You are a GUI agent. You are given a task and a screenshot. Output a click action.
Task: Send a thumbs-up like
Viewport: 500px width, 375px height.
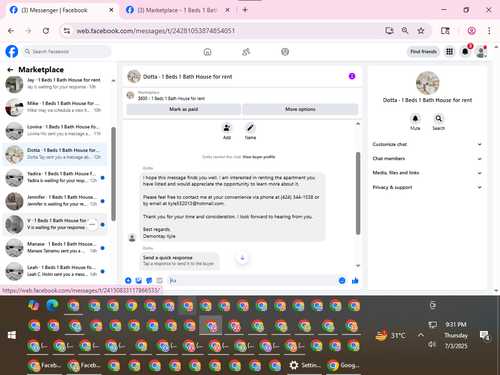[x=355, y=281]
